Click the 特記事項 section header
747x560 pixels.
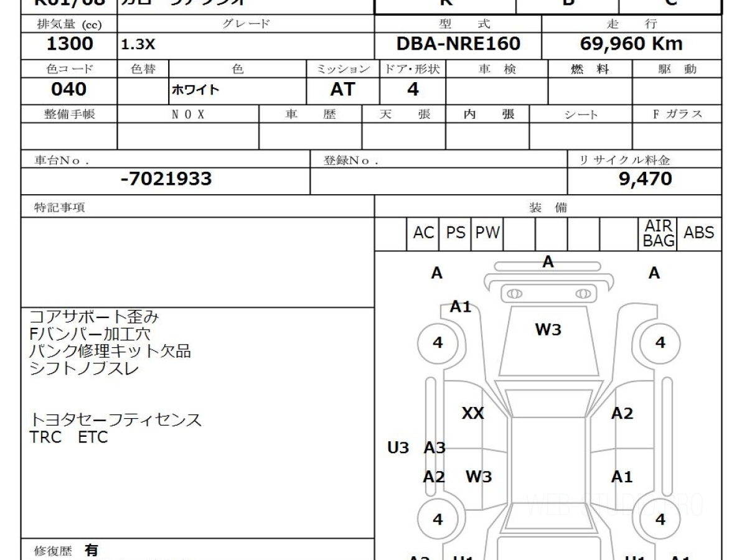click(x=59, y=208)
